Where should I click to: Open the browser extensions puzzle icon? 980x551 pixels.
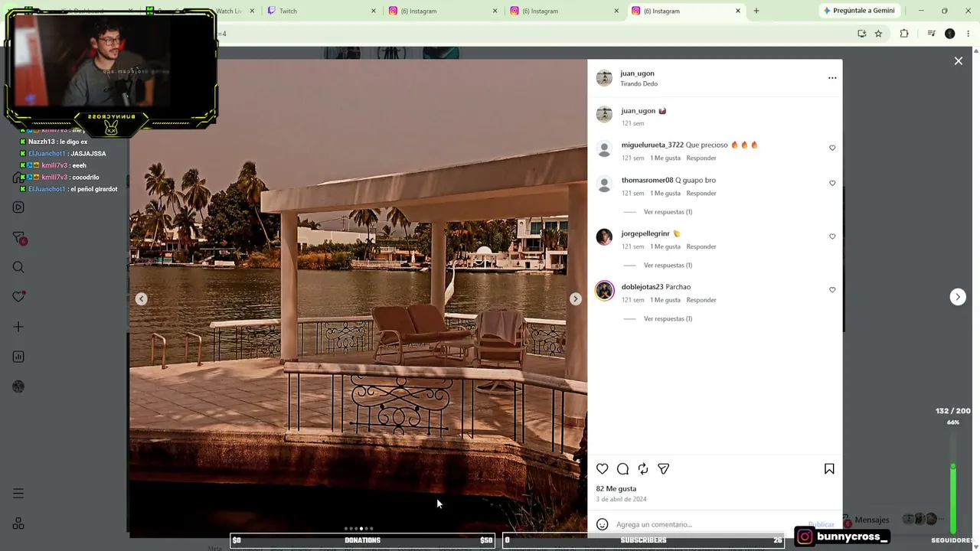pos(904,34)
